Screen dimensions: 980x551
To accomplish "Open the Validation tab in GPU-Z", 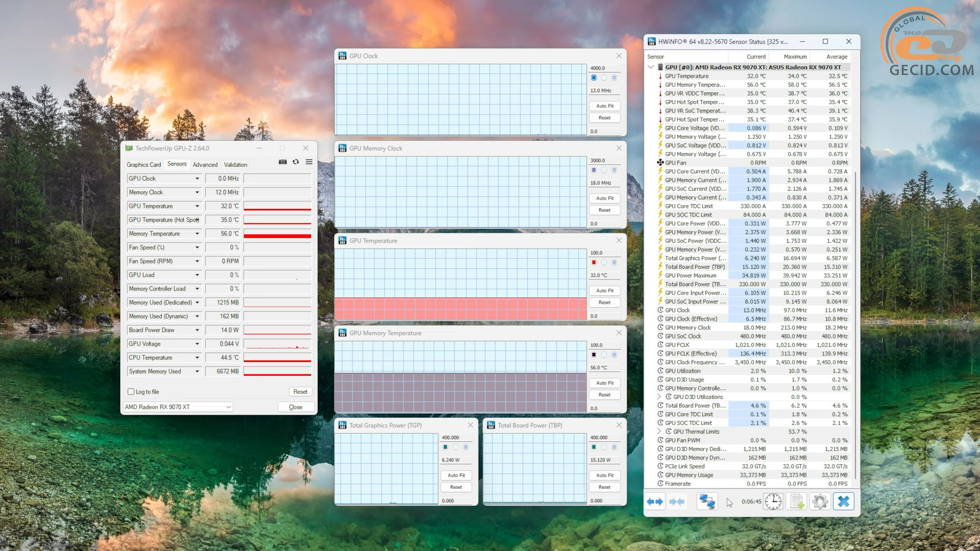I will [x=235, y=164].
